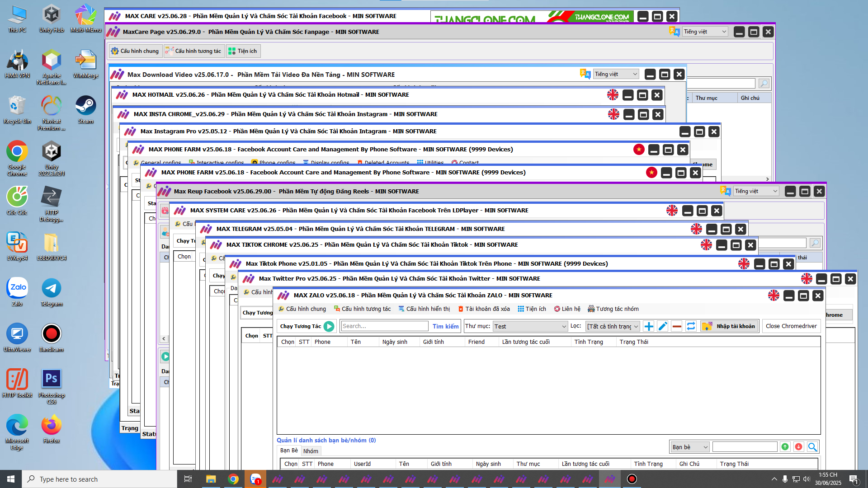Screen dimensions: 868x488
Task: Switch to Nhóm tab in friends list
Action: [x=311, y=451]
